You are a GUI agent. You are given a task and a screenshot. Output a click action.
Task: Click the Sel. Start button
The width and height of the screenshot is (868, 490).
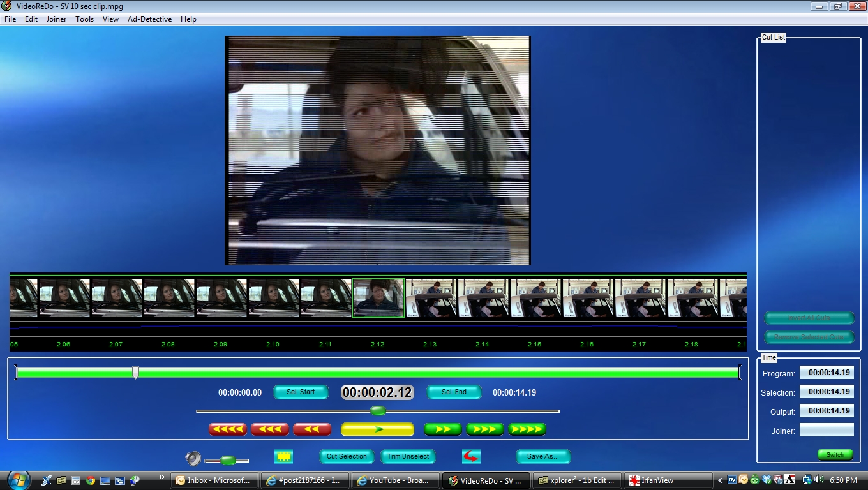click(301, 392)
